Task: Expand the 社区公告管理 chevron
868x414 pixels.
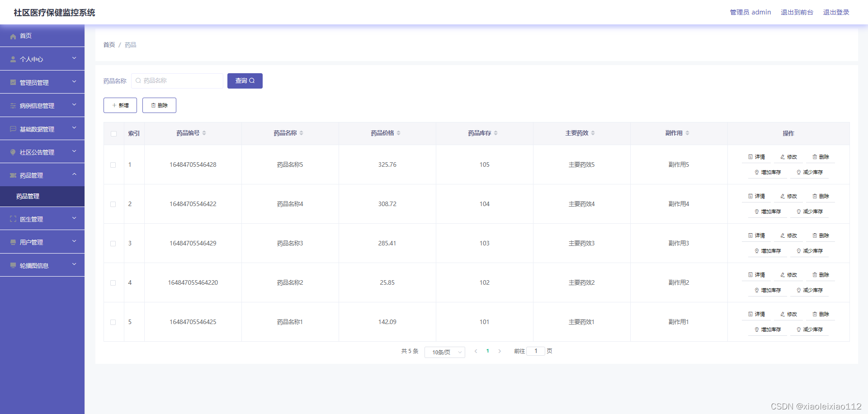Action: [x=74, y=151]
